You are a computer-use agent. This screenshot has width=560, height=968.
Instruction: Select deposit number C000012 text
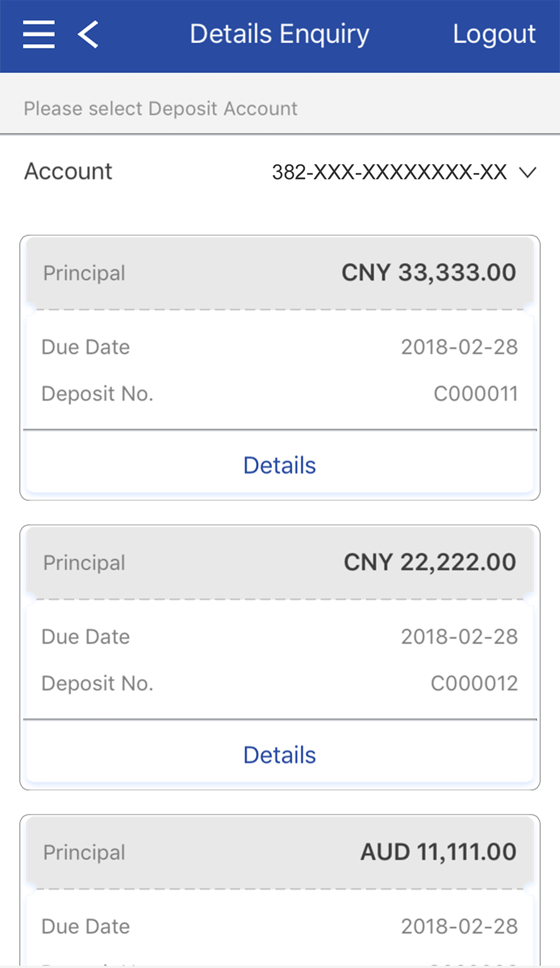(x=474, y=683)
